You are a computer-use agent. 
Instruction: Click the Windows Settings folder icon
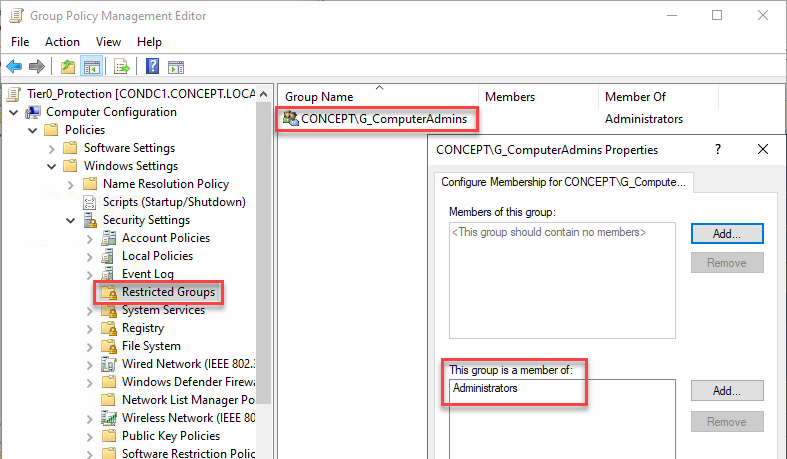click(x=70, y=166)
